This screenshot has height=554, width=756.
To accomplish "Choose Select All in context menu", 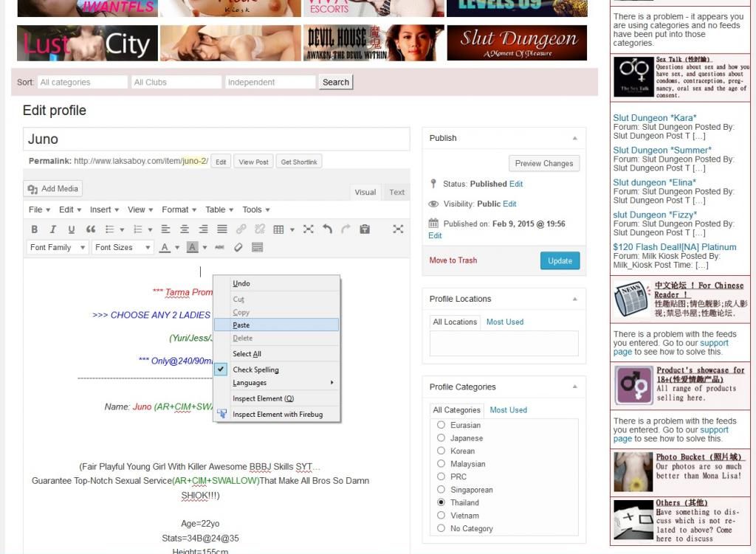I will 276,353.
